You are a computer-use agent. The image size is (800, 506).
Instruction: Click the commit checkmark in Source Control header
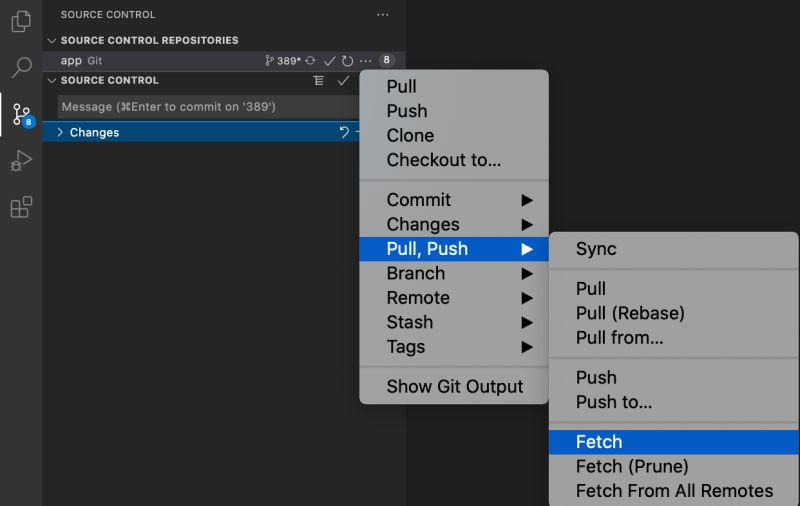pos(343,81)
